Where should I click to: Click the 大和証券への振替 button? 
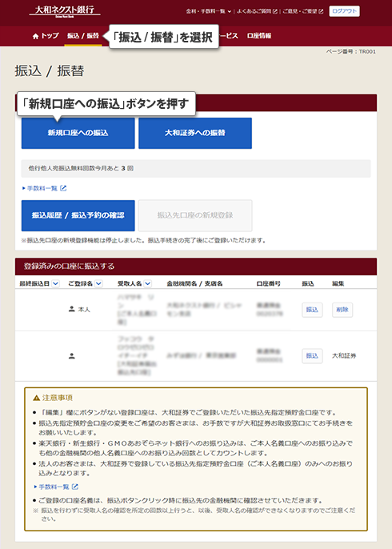pyautogui.click(x=195, y=133)
